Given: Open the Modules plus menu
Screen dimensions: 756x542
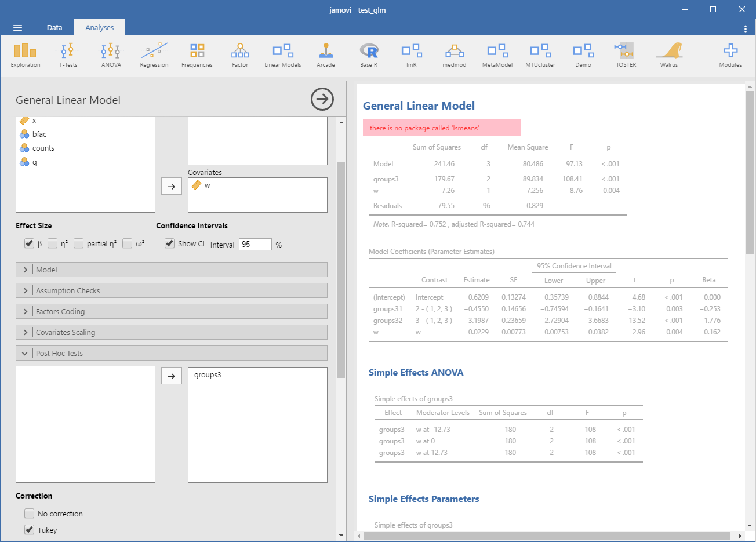Looking at the screenshot, I should click(730, 55).
